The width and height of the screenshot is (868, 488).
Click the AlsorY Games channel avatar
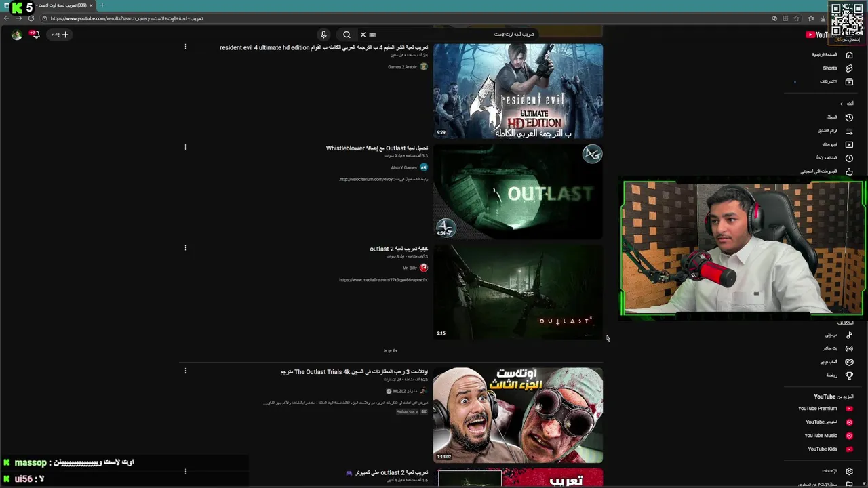(424, 167)
